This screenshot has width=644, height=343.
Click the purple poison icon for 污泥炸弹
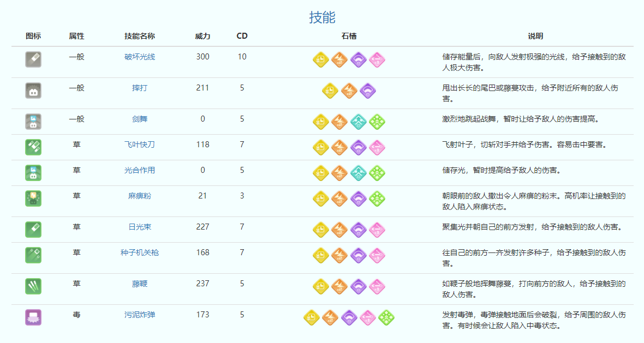(x=33, y=317)
